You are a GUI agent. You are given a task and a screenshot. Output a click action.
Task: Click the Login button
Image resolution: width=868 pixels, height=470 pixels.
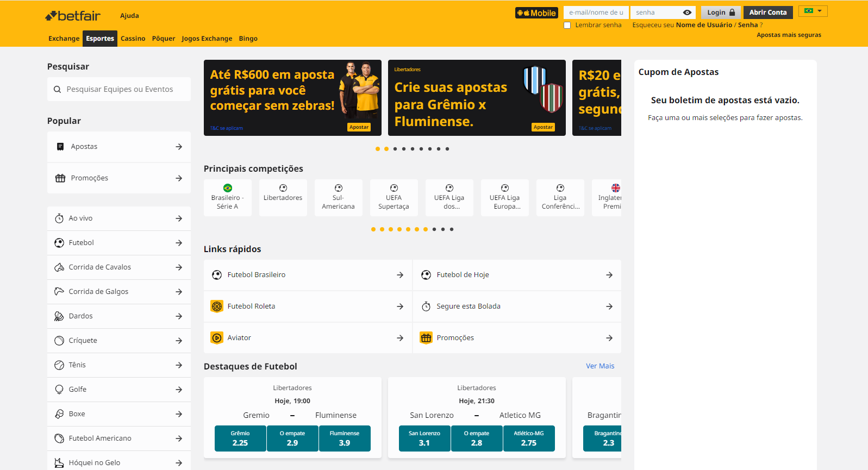click(721, 12)
